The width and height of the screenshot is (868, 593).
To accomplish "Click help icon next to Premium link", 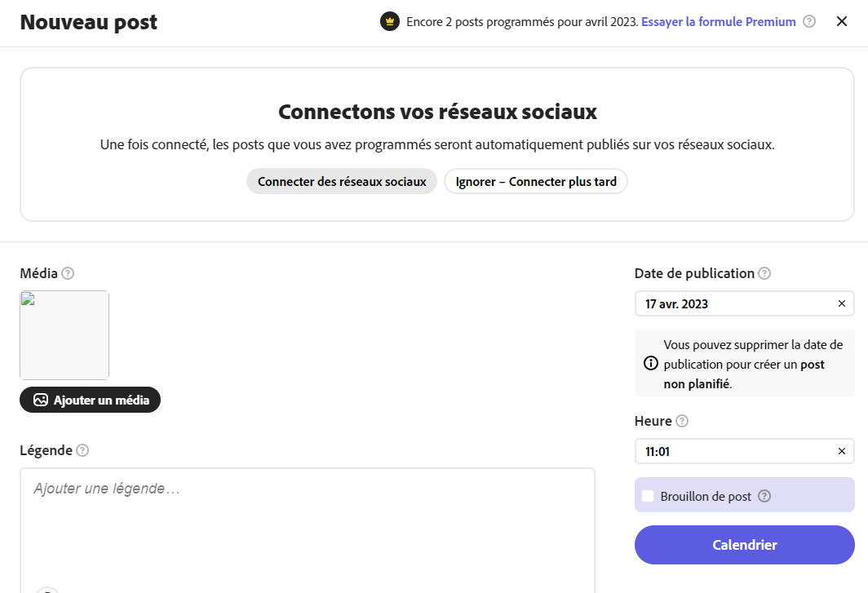I will pyautogui.click(x=809, y=22).
